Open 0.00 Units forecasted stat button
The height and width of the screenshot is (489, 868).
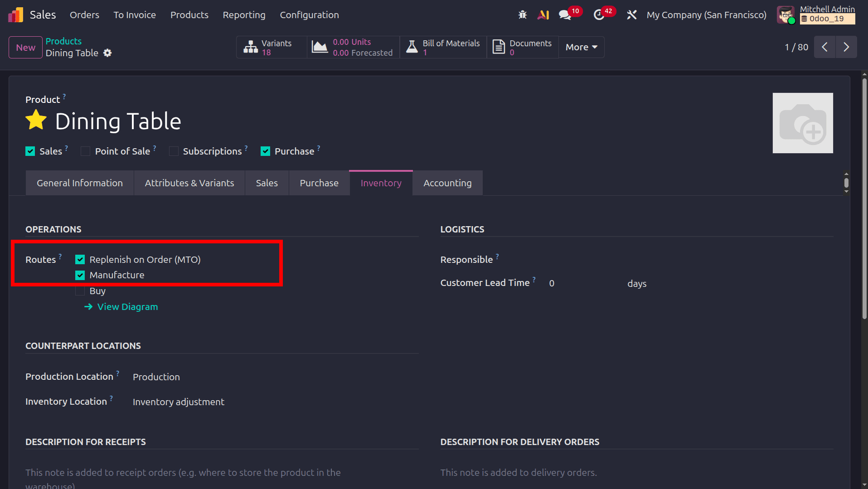(x=354, y=47)
